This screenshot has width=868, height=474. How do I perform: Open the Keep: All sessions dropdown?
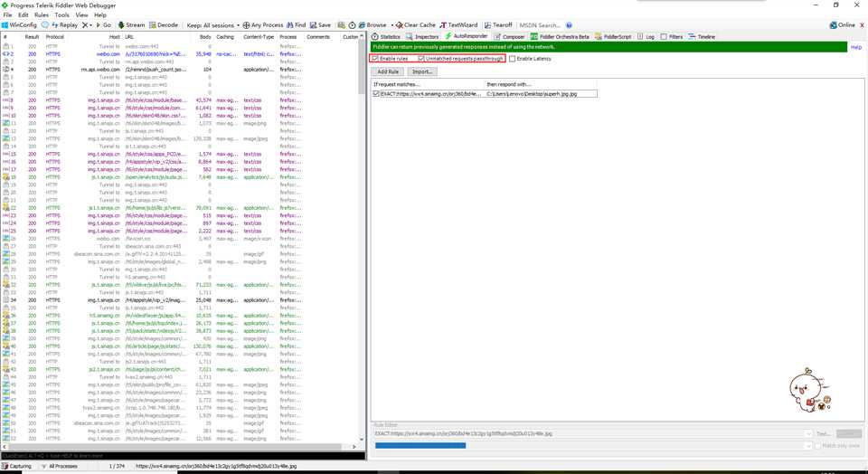[213, 25]
